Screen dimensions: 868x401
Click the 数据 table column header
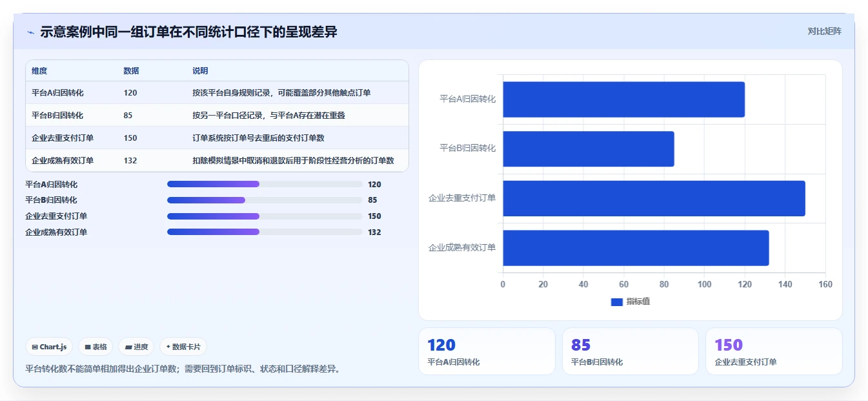coord(131,71)
